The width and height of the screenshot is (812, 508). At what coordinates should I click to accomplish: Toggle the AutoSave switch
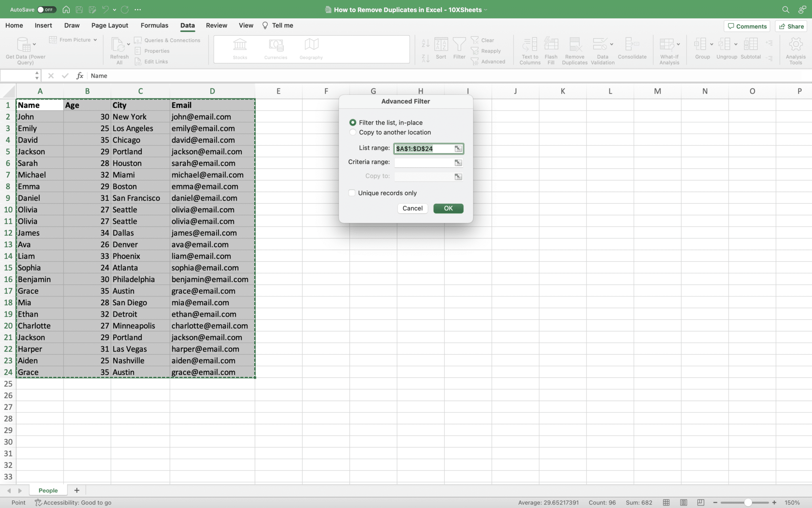point(46,10)
